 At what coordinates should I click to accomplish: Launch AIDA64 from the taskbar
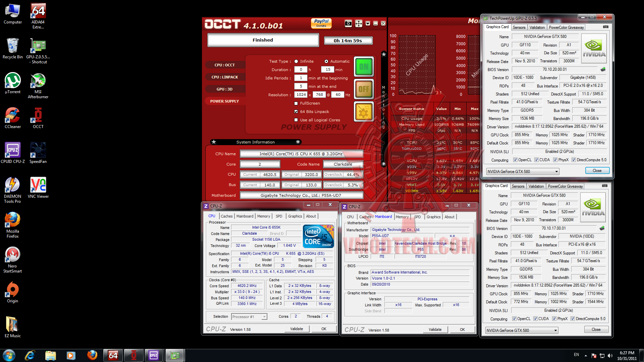tap(113, 355)
